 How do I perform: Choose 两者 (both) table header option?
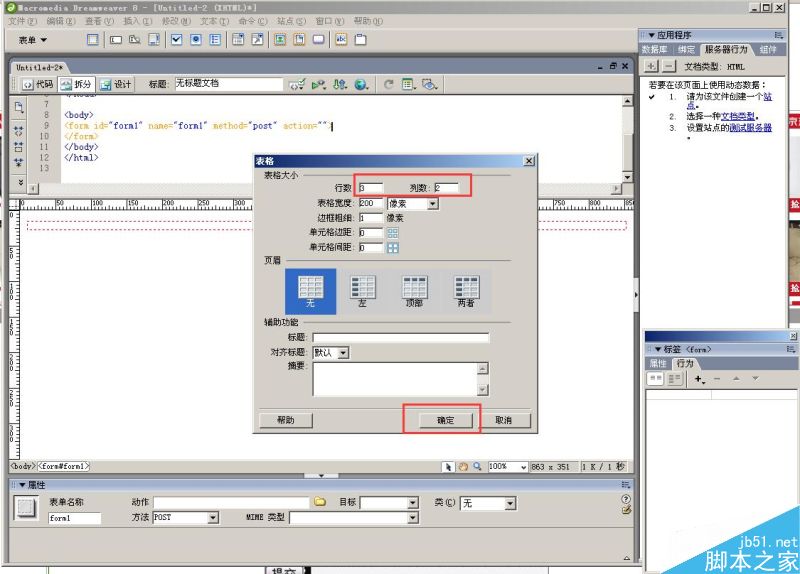pos(466,291)
